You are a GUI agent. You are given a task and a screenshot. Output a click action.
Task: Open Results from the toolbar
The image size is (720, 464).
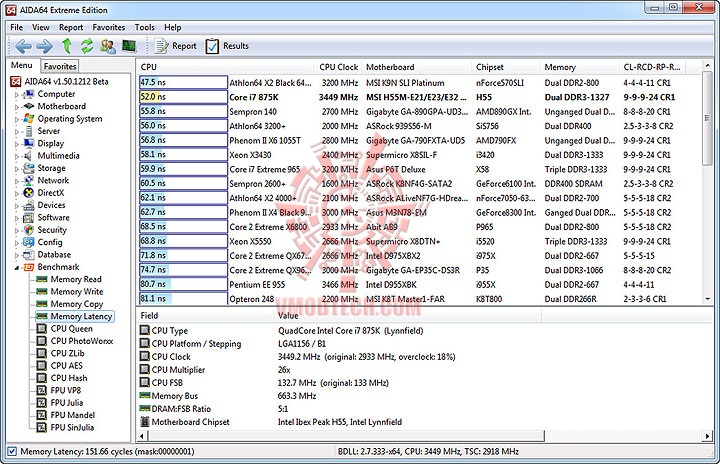(x=227, y=46)
